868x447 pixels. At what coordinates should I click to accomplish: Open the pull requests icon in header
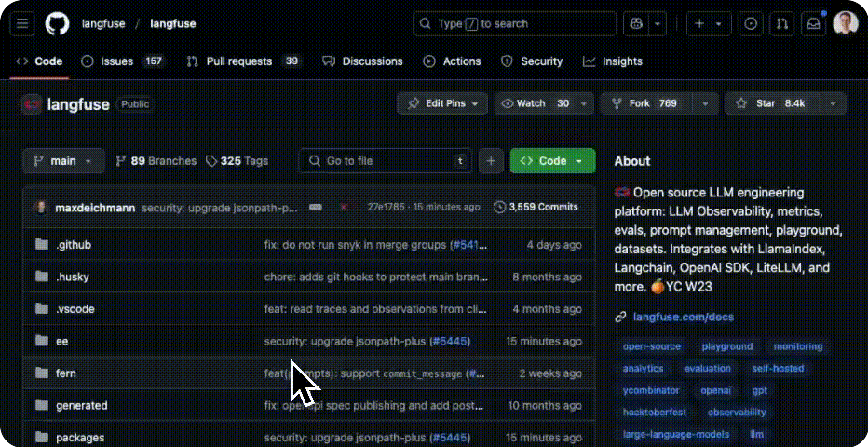point(782,24)
